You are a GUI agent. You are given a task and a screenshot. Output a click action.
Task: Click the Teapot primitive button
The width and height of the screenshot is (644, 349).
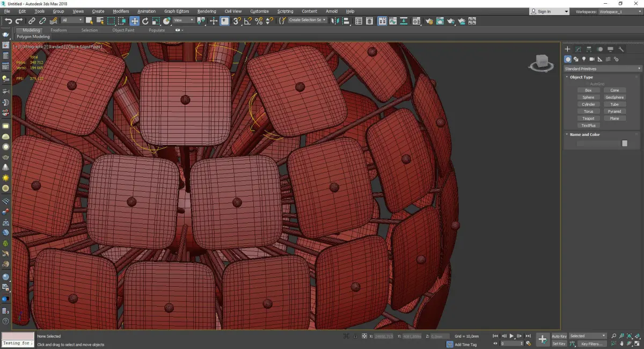click(x=588, y=118)
